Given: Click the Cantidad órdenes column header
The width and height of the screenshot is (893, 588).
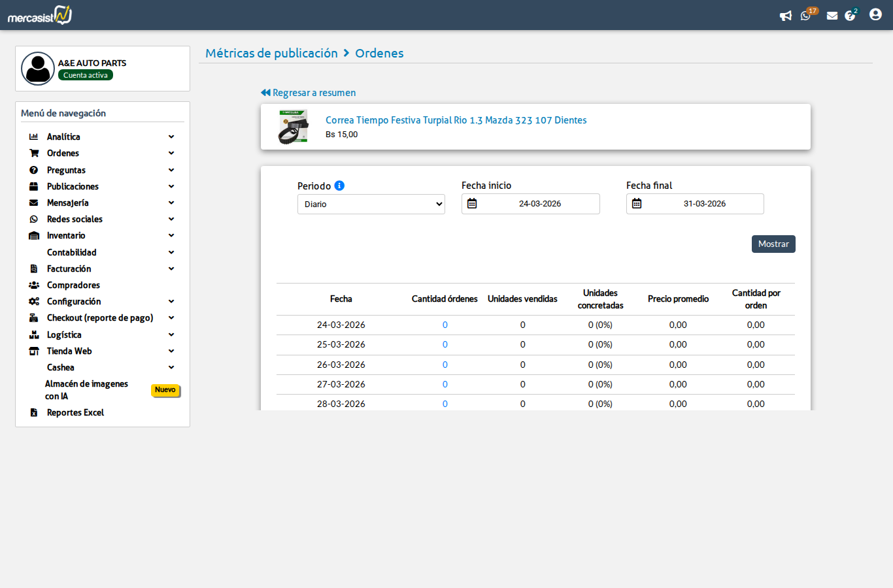Looking at the screenshot, I should point(445,299).
